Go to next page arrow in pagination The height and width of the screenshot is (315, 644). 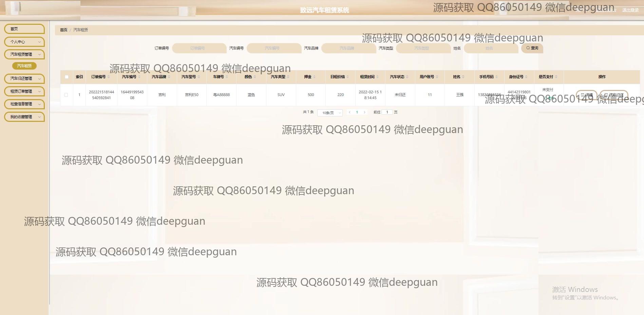tap(364, 112)
